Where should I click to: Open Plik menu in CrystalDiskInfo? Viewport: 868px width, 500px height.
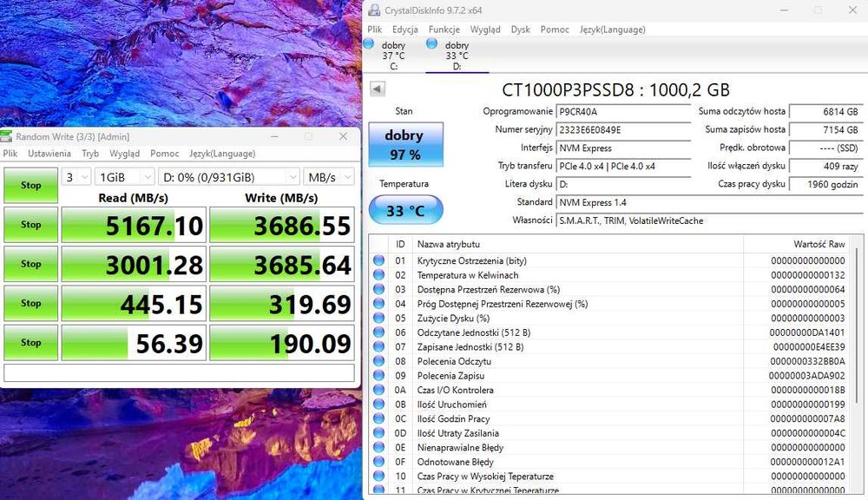375,30
